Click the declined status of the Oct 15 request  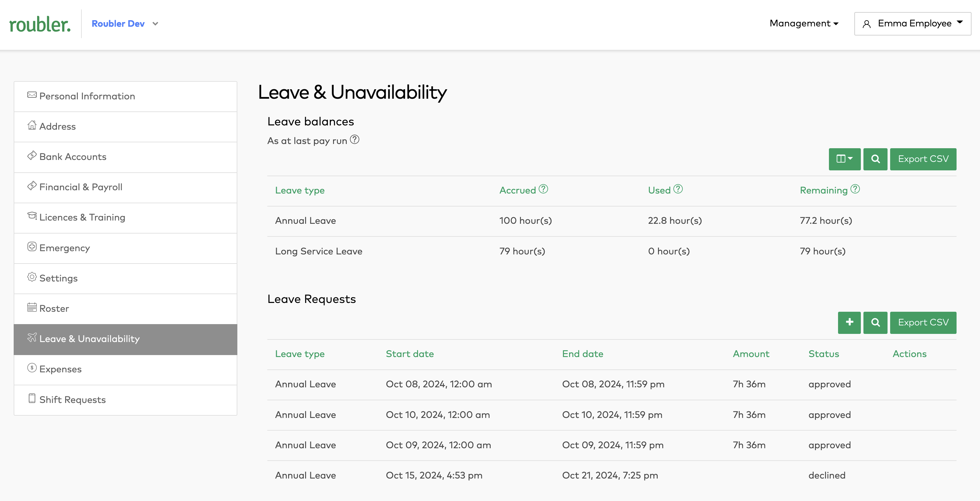(827, 476)
